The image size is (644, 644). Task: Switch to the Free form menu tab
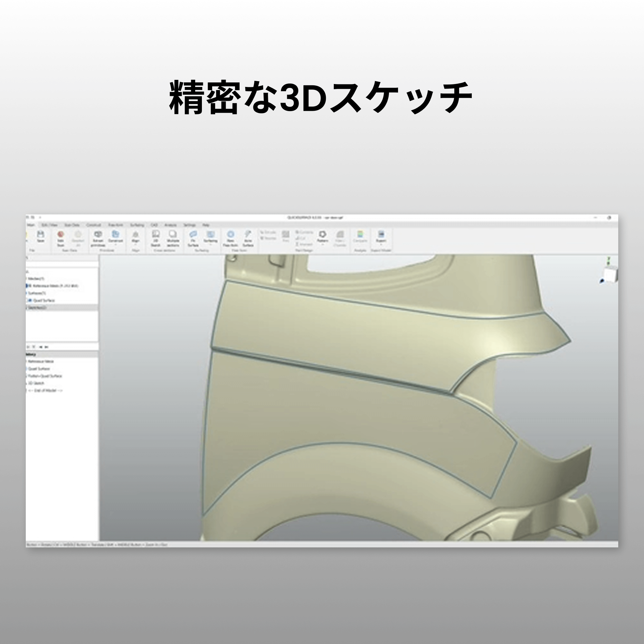116,225
